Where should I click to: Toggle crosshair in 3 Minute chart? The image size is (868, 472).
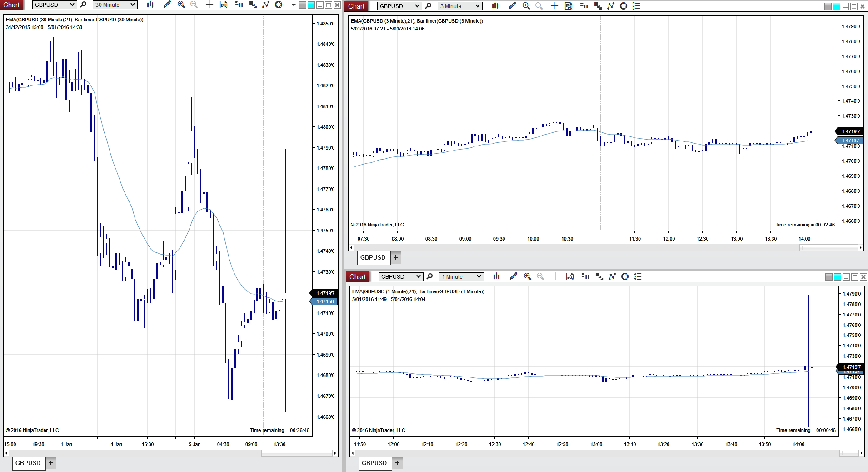pyautogui.click(x=554, y=6)
